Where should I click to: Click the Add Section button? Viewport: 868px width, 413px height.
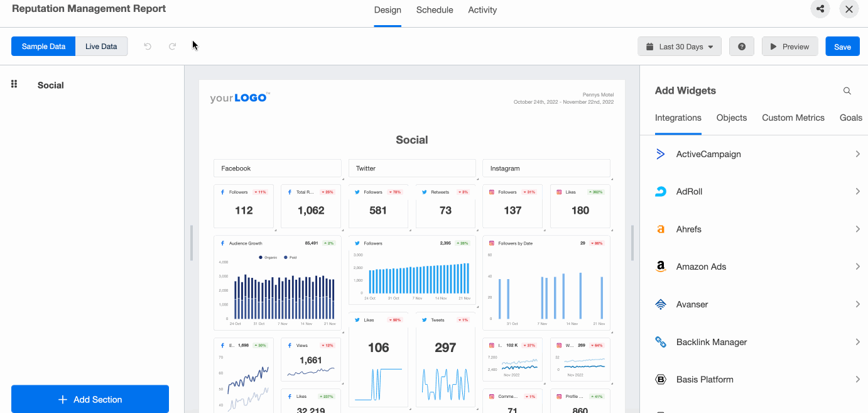coord(90,399)
